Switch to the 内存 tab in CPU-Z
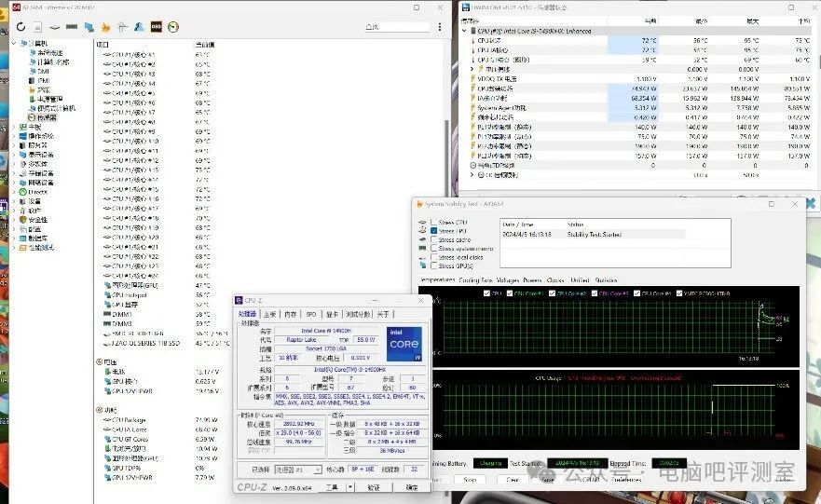Viewport: 821px width, 504px height. 291,314
